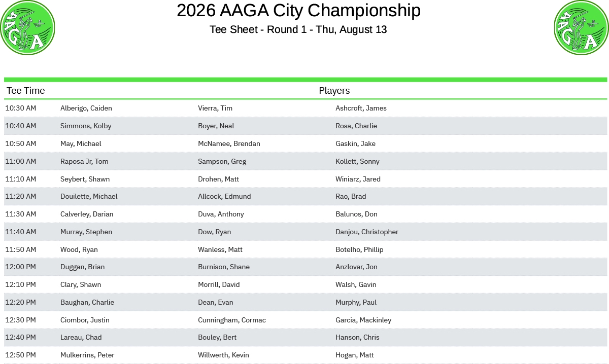
Task: Click the AAGA logo at top left
Action: click(27, 27)
